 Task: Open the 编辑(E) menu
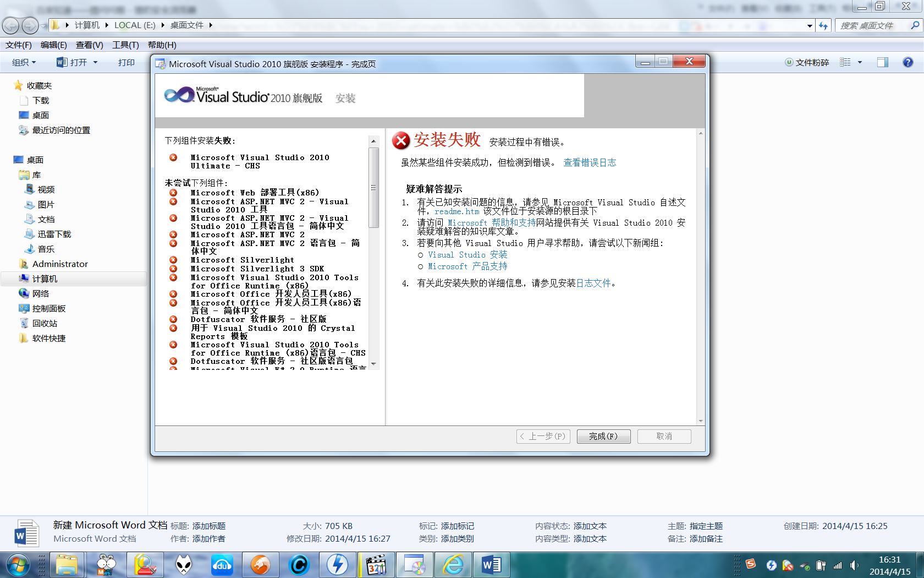[54, 45]
